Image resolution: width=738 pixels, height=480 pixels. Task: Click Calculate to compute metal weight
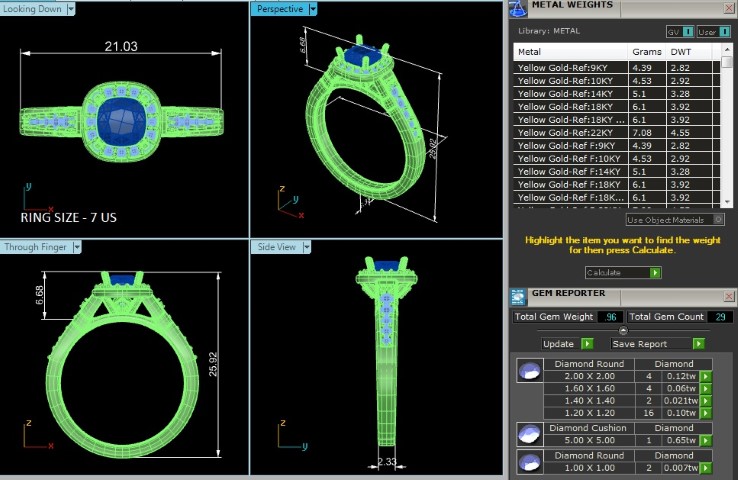tap(623, 272)
